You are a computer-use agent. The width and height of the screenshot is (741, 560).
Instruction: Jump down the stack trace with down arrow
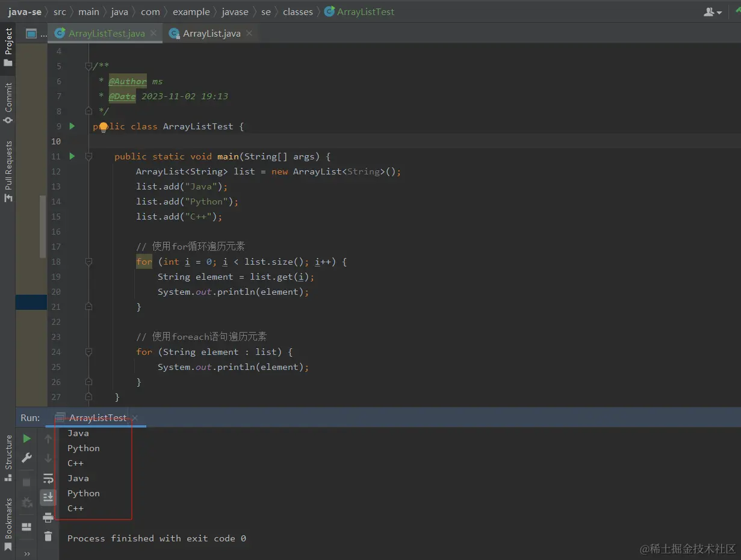point(48,458)
